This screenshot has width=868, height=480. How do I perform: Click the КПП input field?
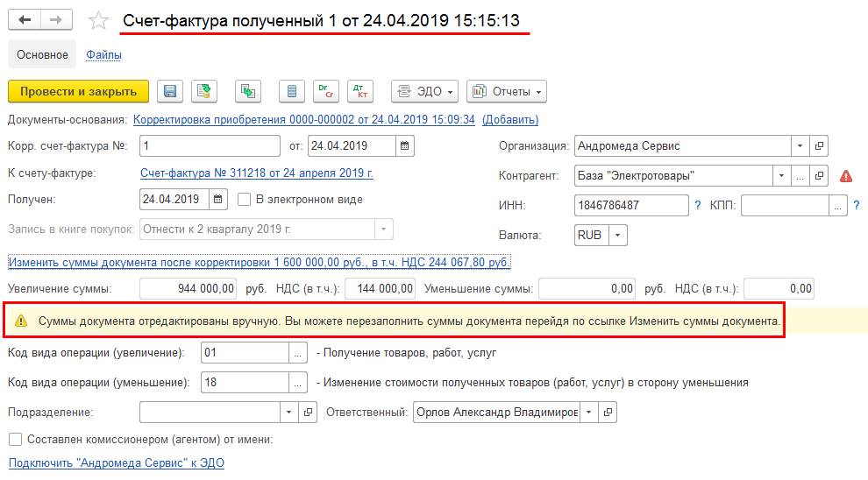click(785, 206)
